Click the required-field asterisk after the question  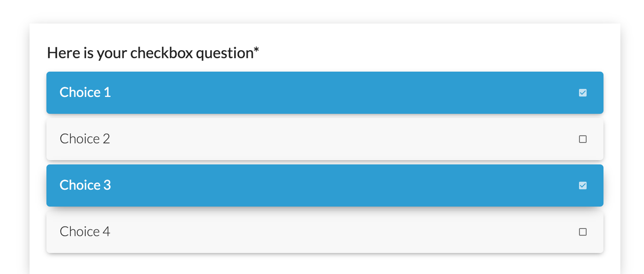click(256, 51)
